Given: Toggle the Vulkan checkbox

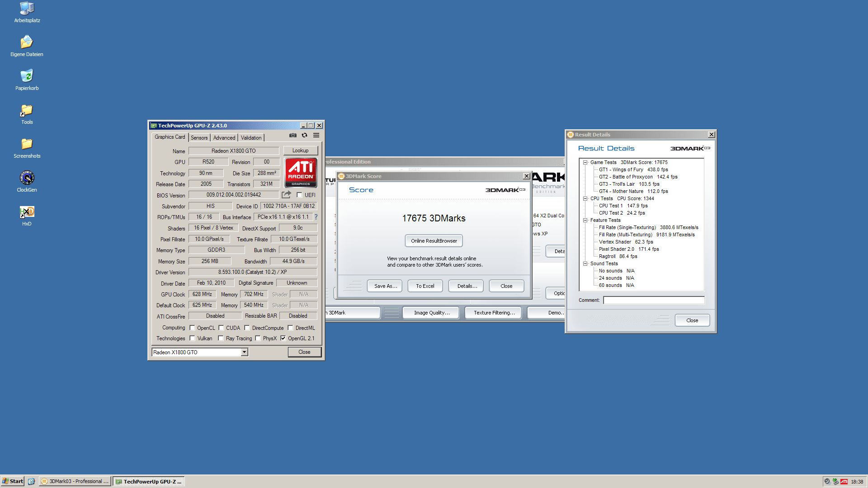Looking at the screenshot, I should pos(192,338).
